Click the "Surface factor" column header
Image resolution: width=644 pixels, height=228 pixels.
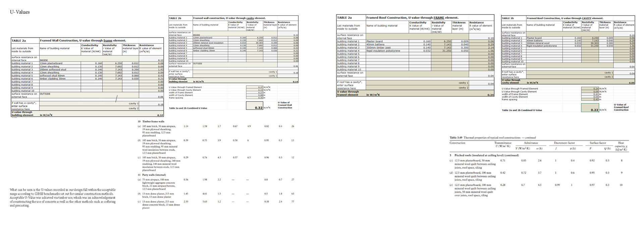(x=598, y=143)
